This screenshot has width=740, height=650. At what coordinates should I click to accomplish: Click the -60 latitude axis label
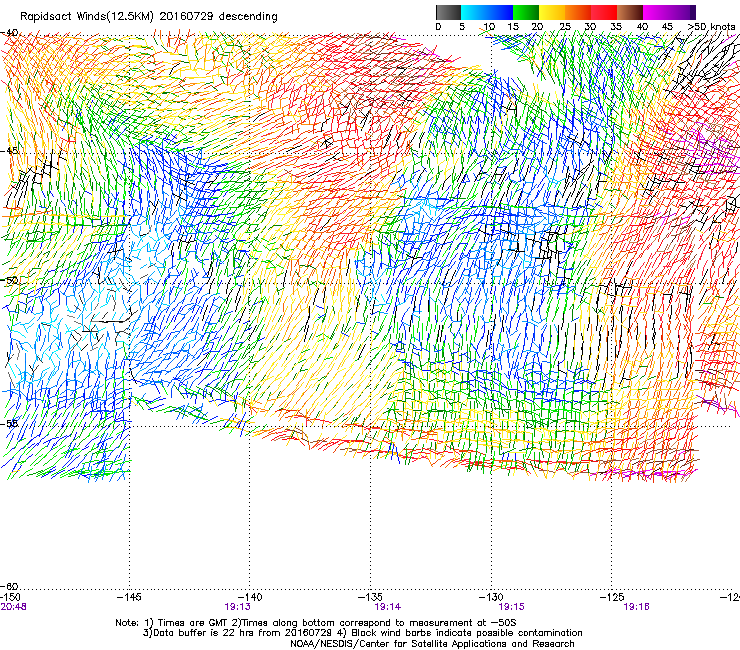click(9, 586)
